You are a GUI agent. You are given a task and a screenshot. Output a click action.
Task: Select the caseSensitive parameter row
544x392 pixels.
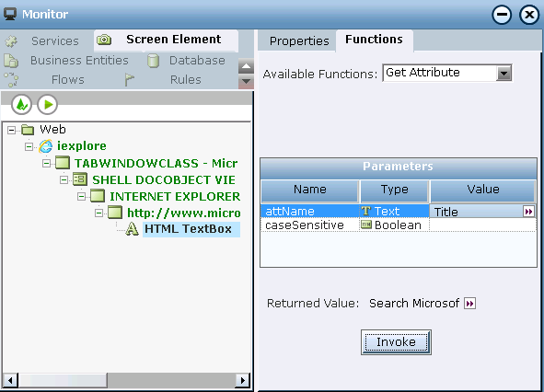click(399, 225)
